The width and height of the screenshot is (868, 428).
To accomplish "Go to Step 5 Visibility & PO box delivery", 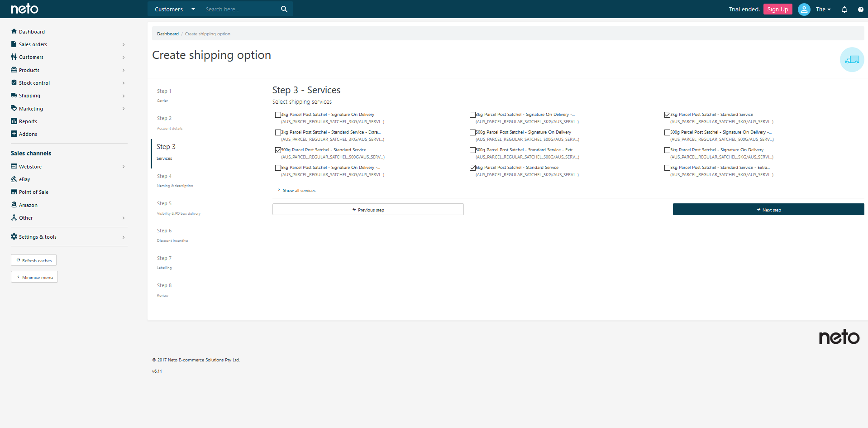I will click(178, 208).
